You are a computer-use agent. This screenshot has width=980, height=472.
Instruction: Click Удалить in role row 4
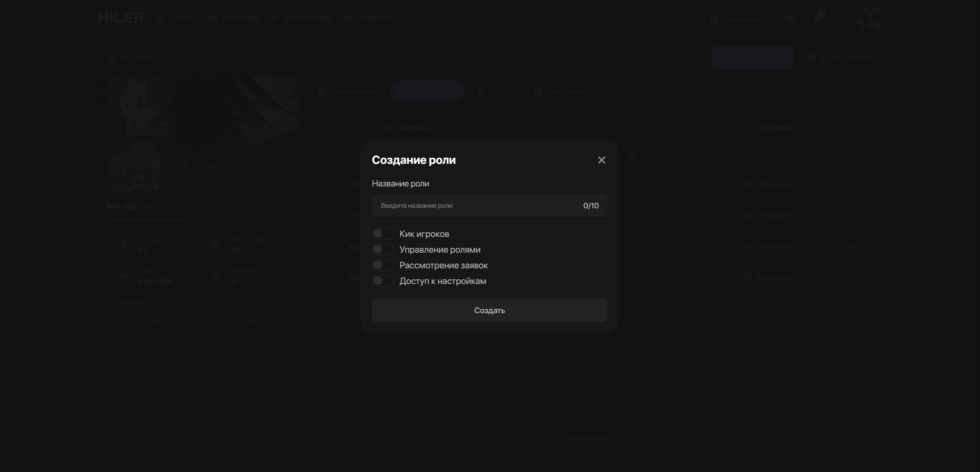[839, 277]
